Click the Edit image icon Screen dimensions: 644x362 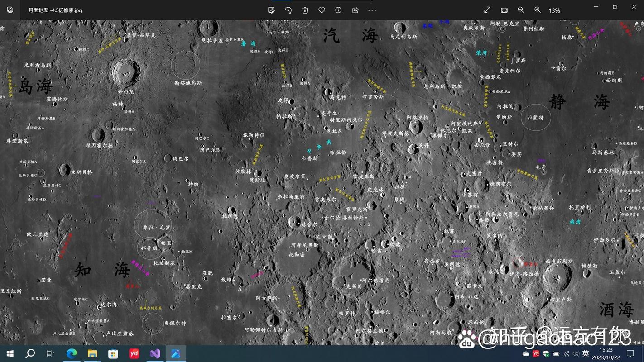coord(271,10)
